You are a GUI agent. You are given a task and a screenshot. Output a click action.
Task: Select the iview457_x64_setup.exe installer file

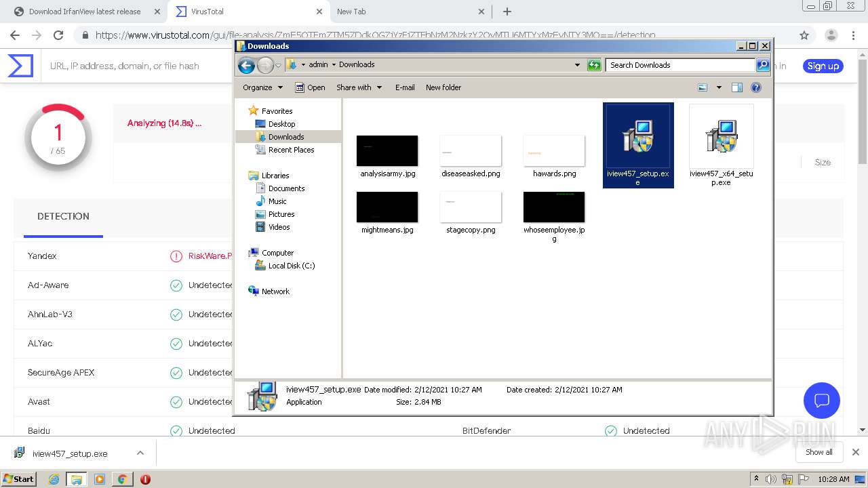[x=721, y=145]
